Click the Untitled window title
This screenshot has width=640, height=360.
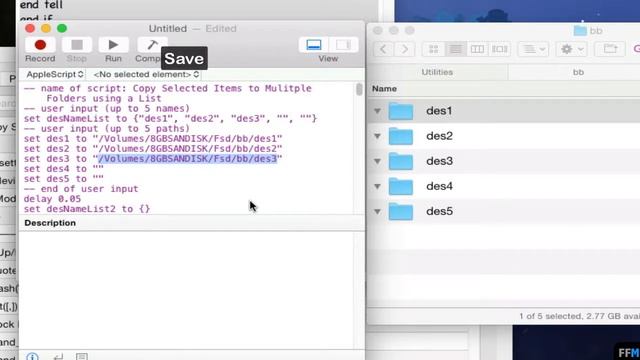point(168,29)
